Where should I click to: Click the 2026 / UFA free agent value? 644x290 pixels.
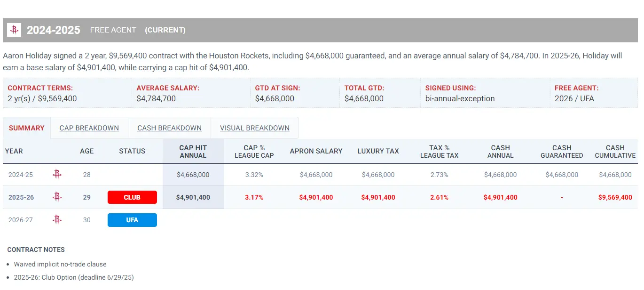pyautogui.click(x=574, y=98)
